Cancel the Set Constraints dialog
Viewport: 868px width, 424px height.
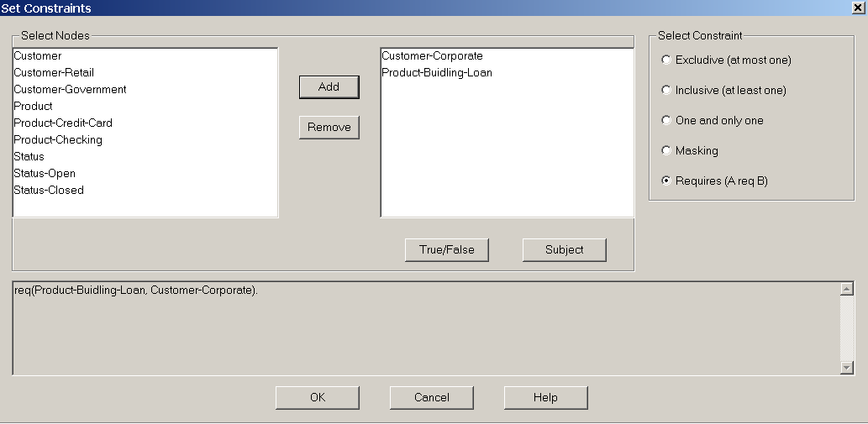(431, 397)
